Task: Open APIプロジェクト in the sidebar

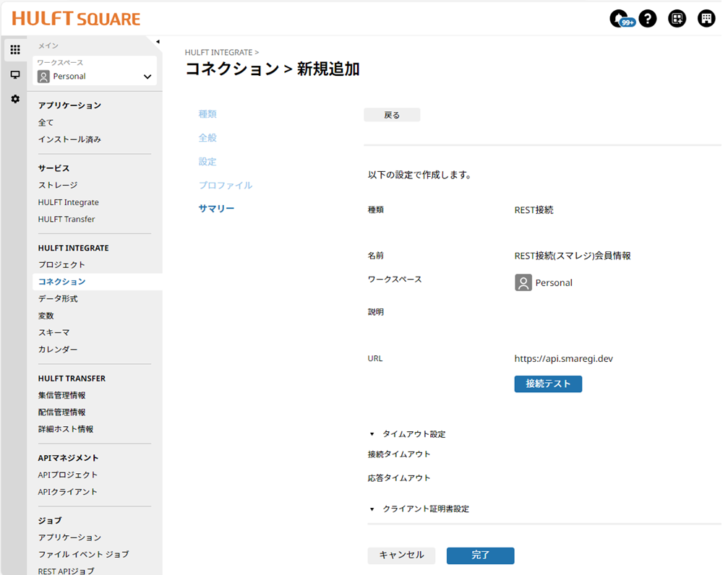Action: [68, 475]
